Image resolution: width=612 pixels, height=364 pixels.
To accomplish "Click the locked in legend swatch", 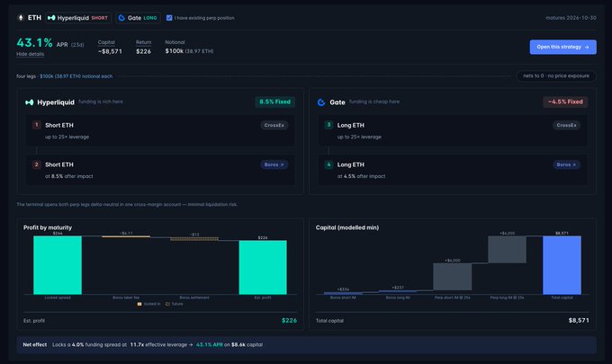I will click(139, 304).
